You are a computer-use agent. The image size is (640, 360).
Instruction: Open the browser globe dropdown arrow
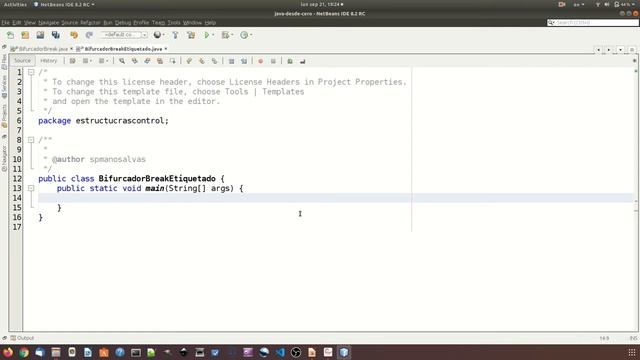click(x=163, y=35)
